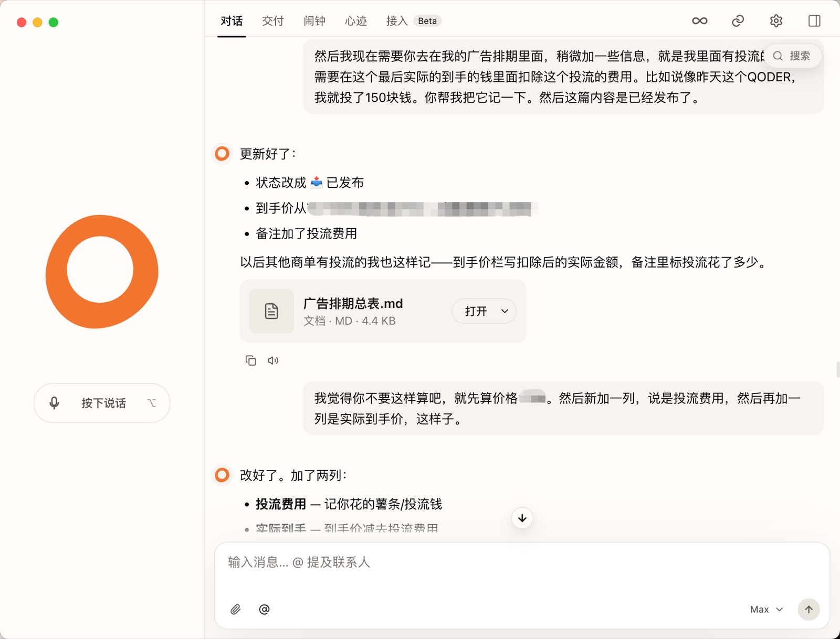Switch to the 对话 tab
Image resolution: width=840 pixels, height=639 pixels.
[x=232, y=21]
